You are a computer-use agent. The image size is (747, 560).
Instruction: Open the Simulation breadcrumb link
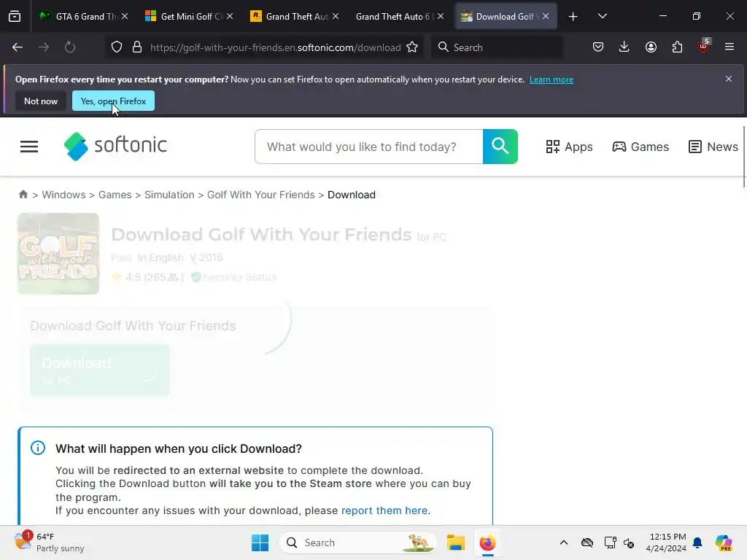tap(169, 195)
